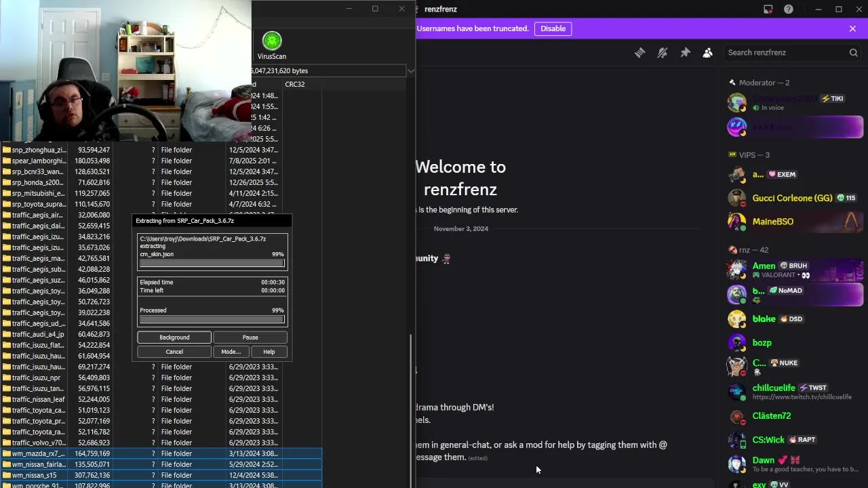
Task: Click CS:Wick member avatar
Action: (736, 440)
